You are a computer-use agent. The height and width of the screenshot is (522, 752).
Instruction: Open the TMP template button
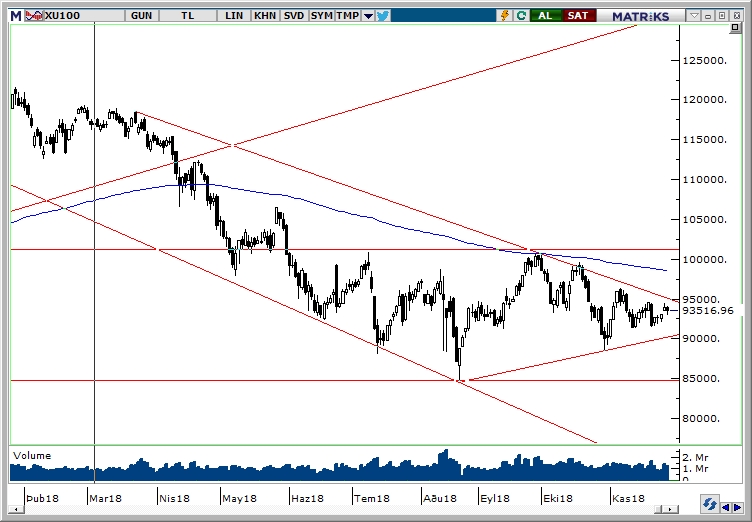pyautogui.click(x=348, y=16)
